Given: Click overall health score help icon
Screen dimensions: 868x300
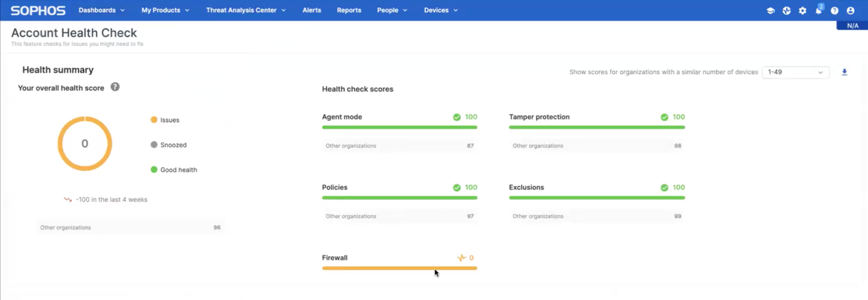Looking at the screenshot, I should pos(115,87).
